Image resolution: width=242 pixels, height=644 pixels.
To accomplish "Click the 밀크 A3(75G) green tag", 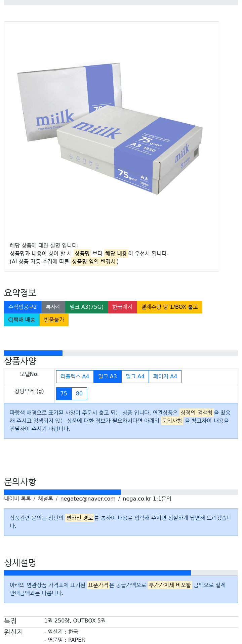I will (86, 307).
